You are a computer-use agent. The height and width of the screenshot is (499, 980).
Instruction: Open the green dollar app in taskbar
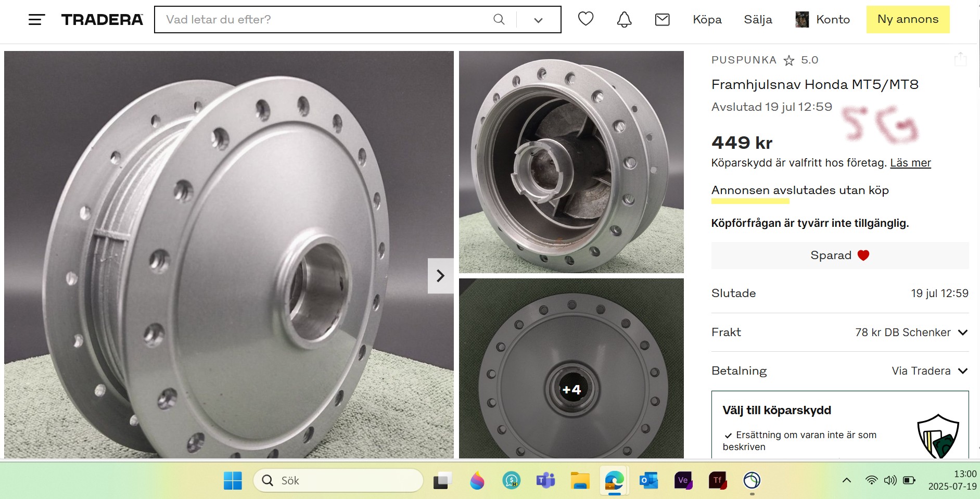(x=512, y=480)
